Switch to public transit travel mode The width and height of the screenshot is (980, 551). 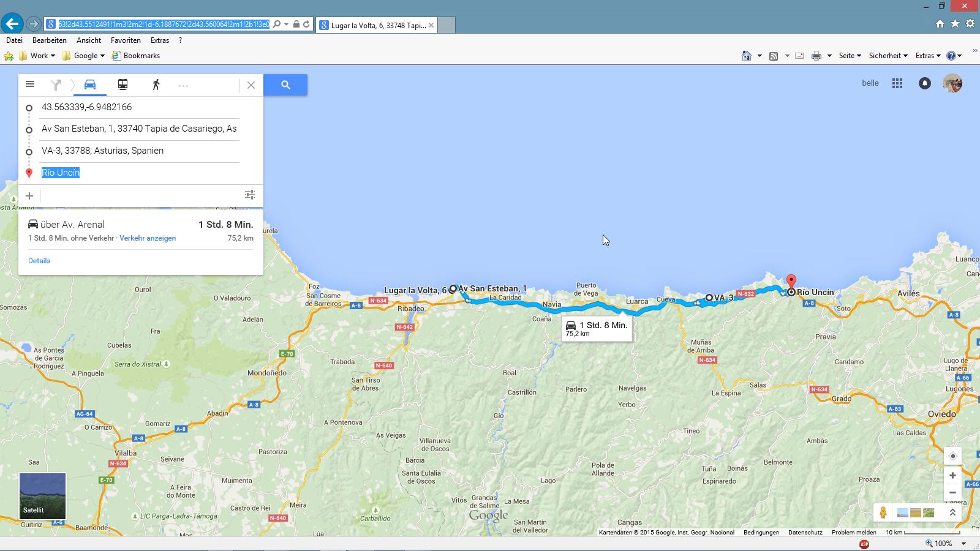pyautogui.click(x=123, y=84)
